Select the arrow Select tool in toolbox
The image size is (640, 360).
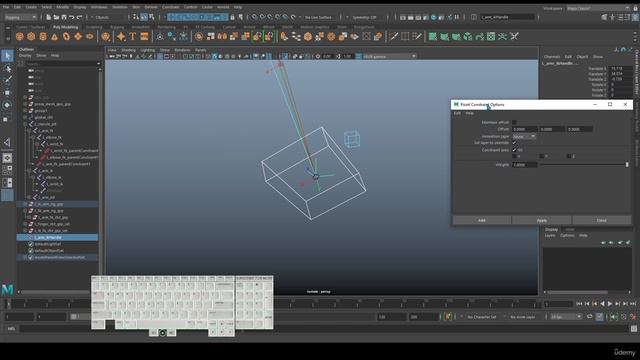click(7, 56)
